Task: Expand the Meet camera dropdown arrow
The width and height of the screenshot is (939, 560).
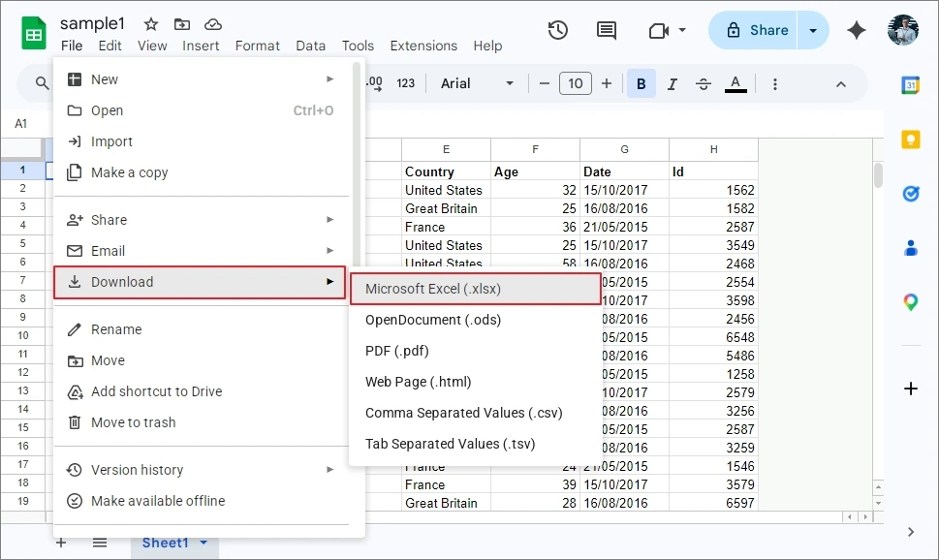Action: 682,30
